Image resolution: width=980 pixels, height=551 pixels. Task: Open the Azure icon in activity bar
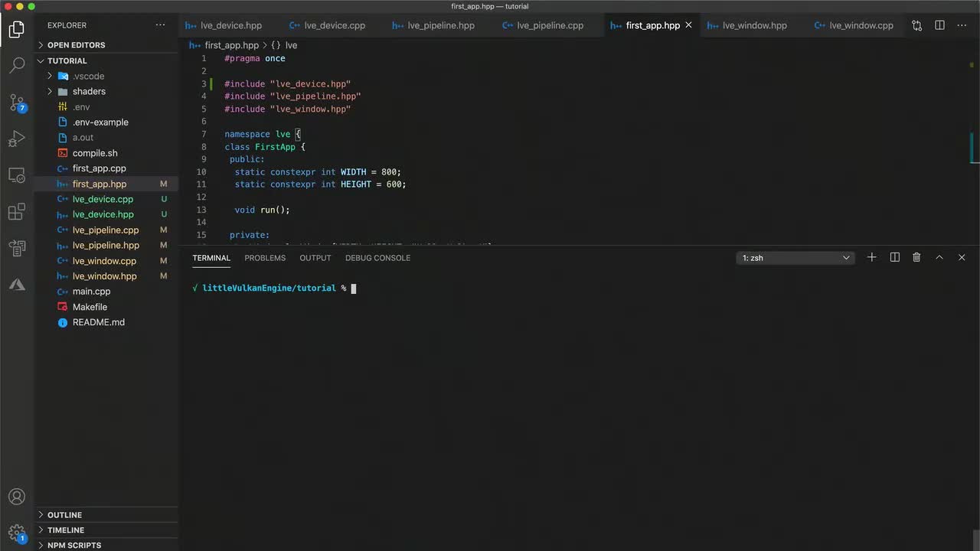17,285
